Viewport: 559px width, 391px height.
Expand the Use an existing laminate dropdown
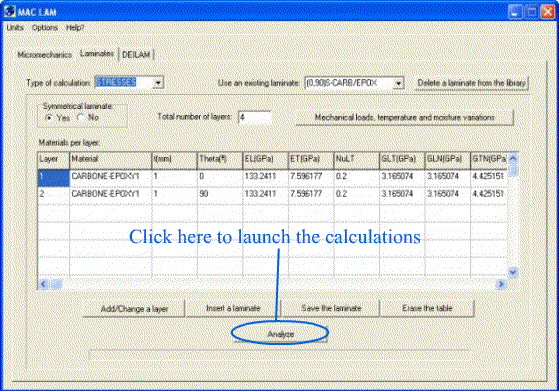398,83
